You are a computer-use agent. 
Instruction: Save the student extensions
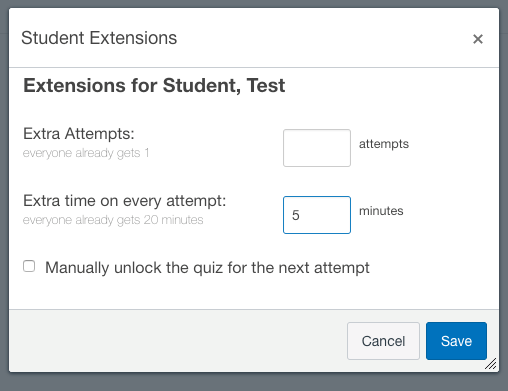pyautogui.click(x=456, y=341)
